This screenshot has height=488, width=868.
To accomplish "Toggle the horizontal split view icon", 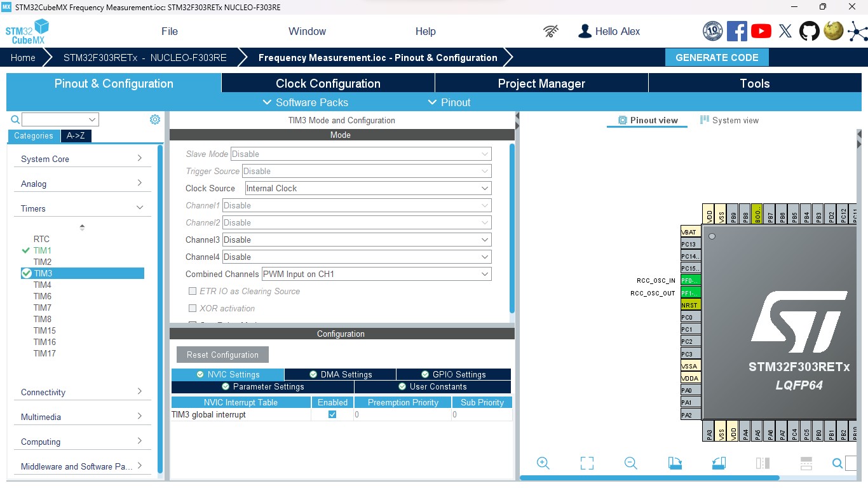I will (806, 463).
